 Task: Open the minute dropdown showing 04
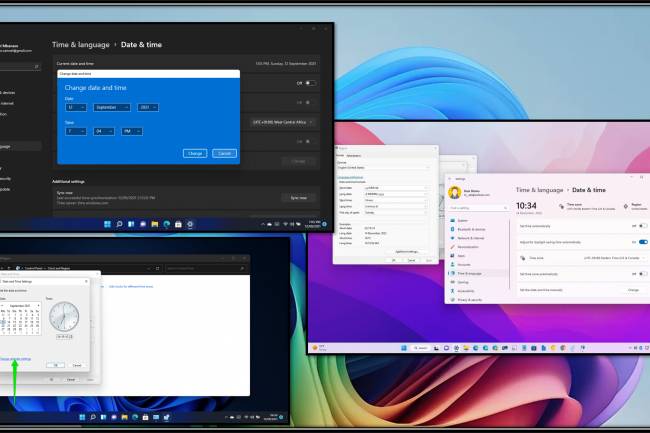pos(104,131)
